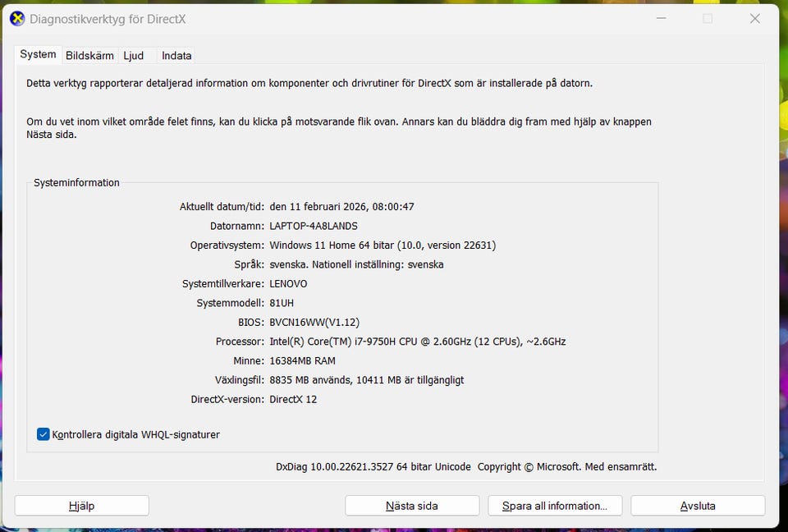The height and width of the screenshot is (532, 788).
Task: Click the paragraph starting Om du vet inom
Action: coord(339,128)
